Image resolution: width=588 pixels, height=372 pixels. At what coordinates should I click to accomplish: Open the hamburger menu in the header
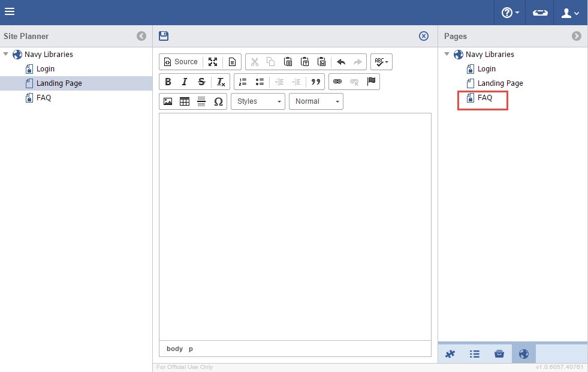tap(10, 12)
